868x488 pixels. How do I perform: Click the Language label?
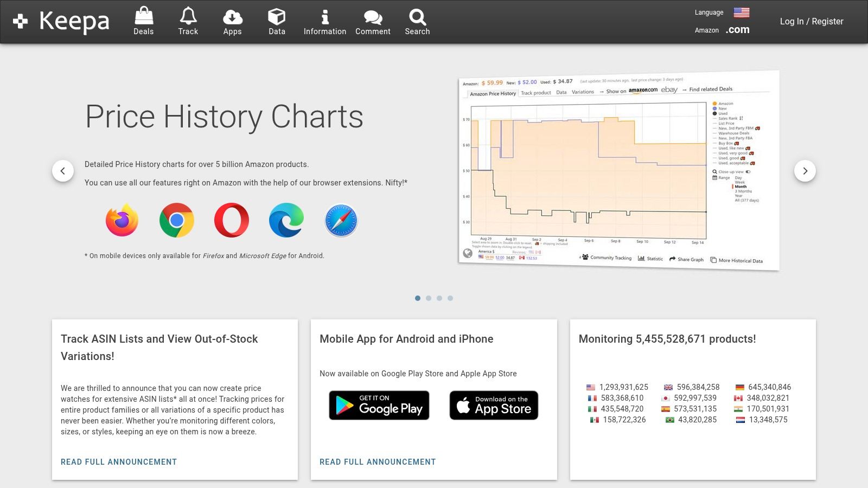pos(709,12)
